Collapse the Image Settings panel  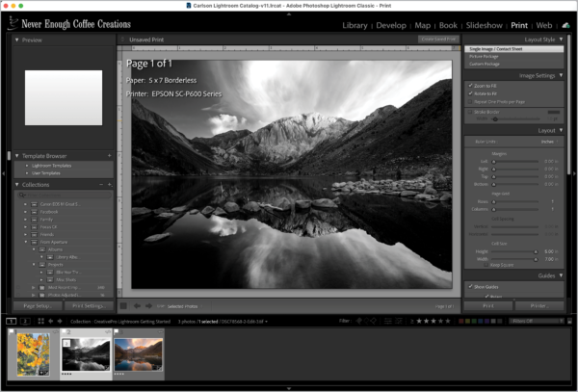(561, 75)
